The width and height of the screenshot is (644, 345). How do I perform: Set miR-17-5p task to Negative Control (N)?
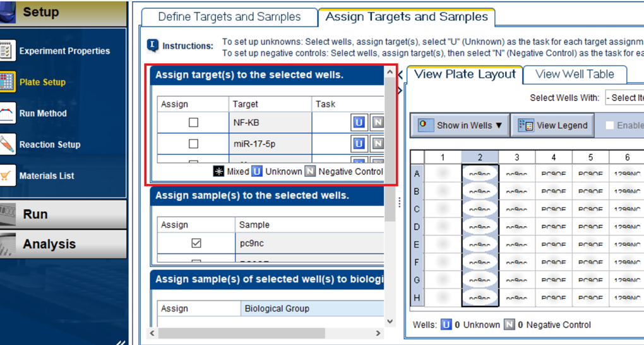[x=378, y=143]
